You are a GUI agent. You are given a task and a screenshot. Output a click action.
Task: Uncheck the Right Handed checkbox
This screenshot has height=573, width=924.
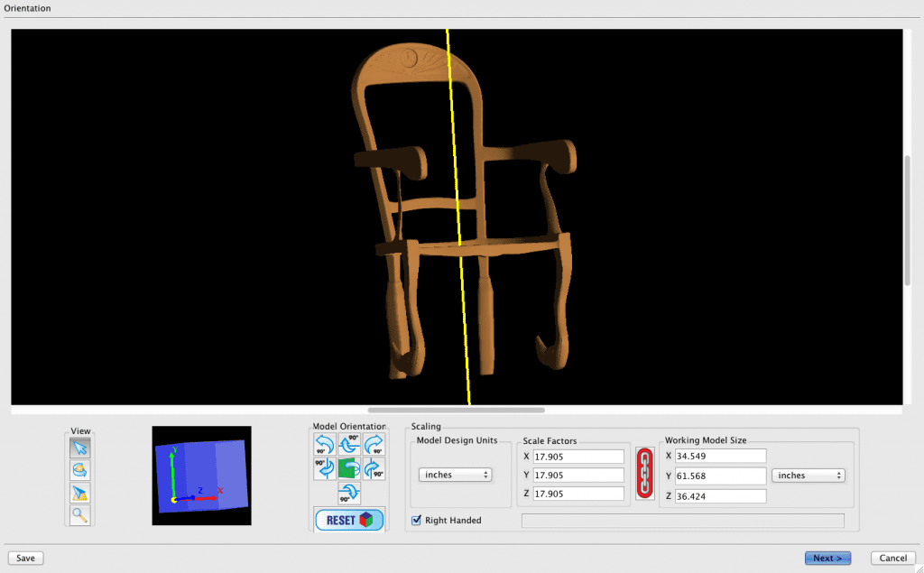click(417, 520)
